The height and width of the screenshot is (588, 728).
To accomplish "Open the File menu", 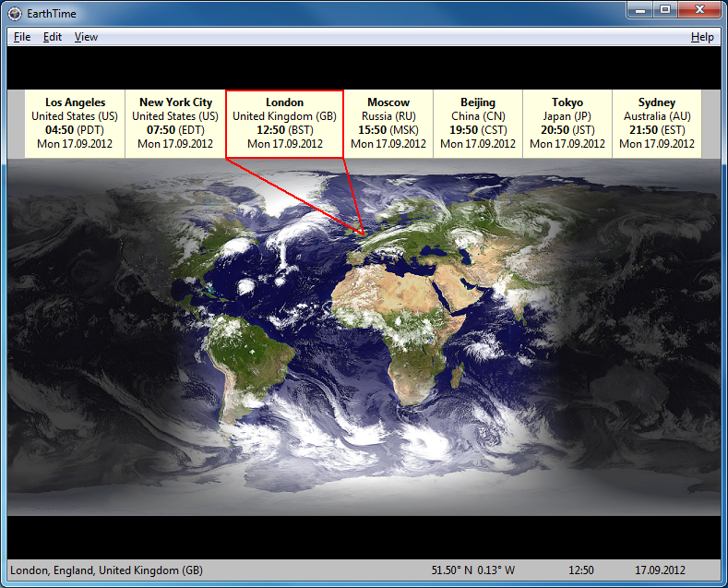I will tap(22, 37).
